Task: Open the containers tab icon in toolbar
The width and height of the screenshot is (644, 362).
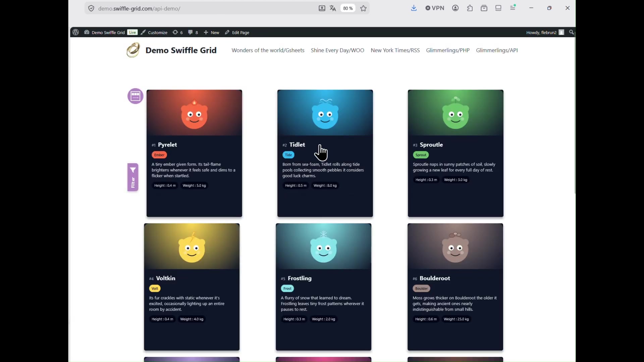Action: pyautogui.click(x=484, y=8)
